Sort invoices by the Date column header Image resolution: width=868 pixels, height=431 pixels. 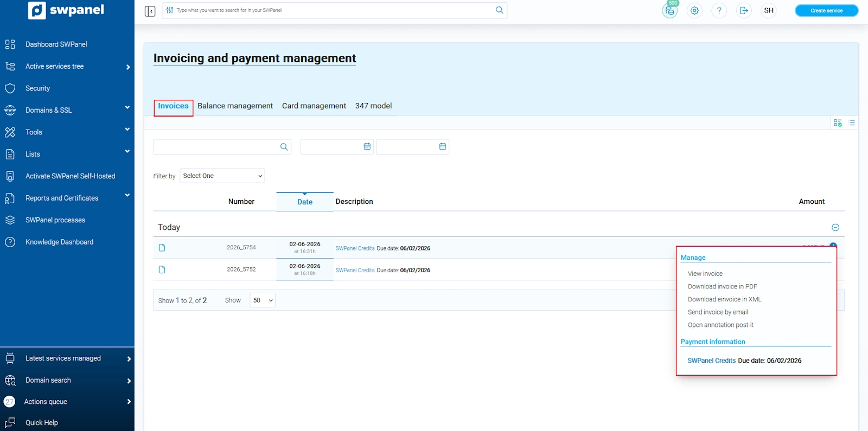point(305,202)
